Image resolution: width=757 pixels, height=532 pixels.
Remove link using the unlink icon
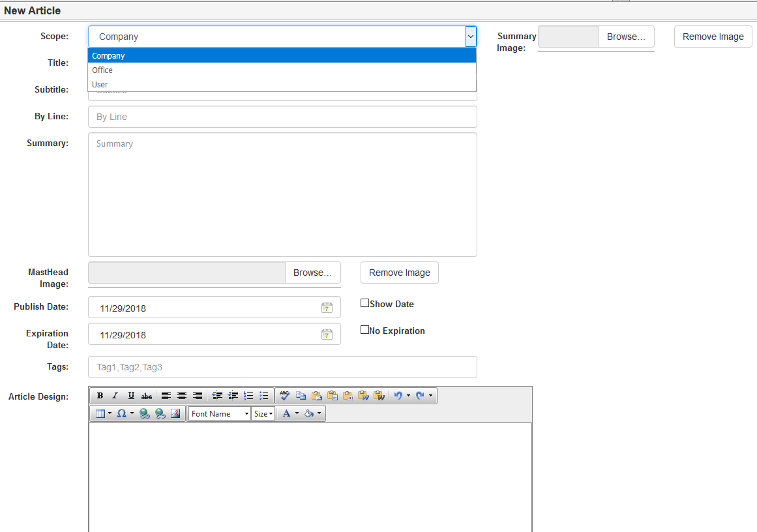pos(160,414)
